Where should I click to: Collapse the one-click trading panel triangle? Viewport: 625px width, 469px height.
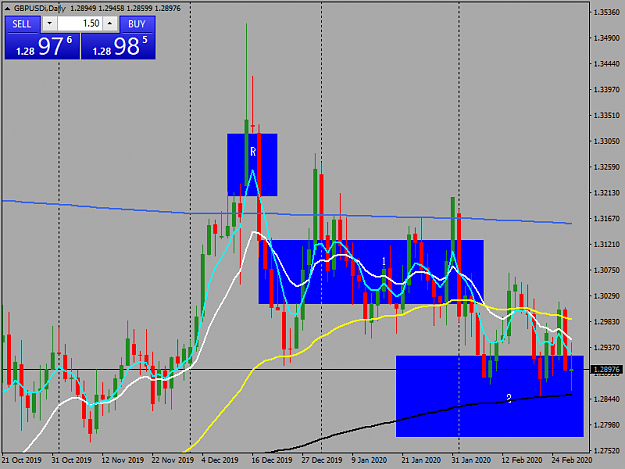coord(7,8)
